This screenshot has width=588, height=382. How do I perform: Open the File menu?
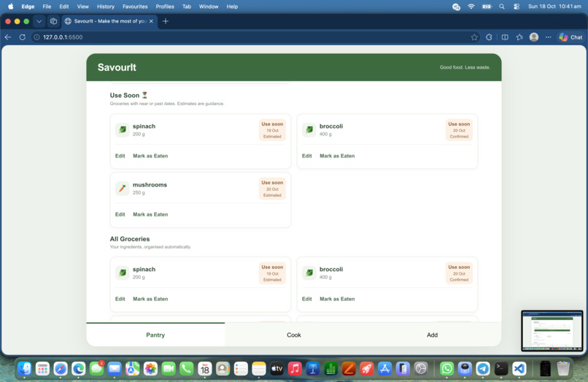click(47, 7)
